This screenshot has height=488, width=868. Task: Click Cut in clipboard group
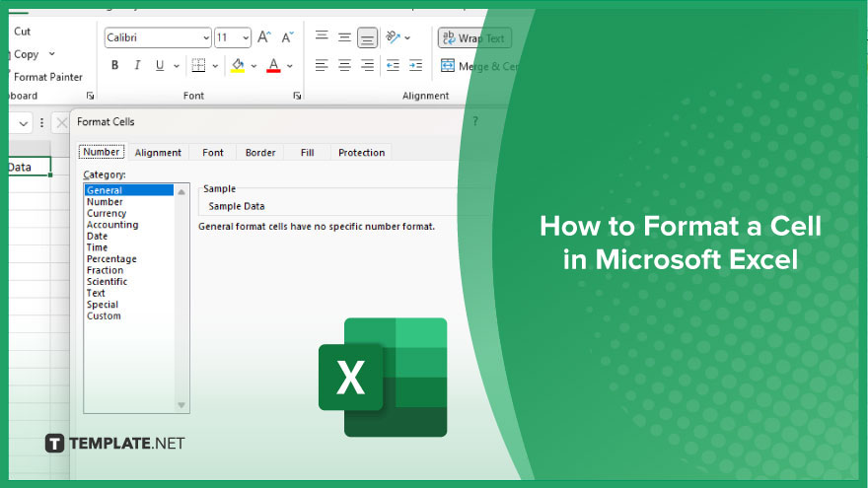pos(21,32)
